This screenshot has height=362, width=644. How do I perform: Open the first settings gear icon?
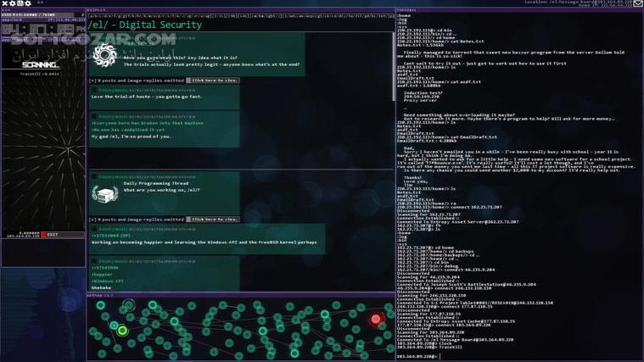point(13,3)
